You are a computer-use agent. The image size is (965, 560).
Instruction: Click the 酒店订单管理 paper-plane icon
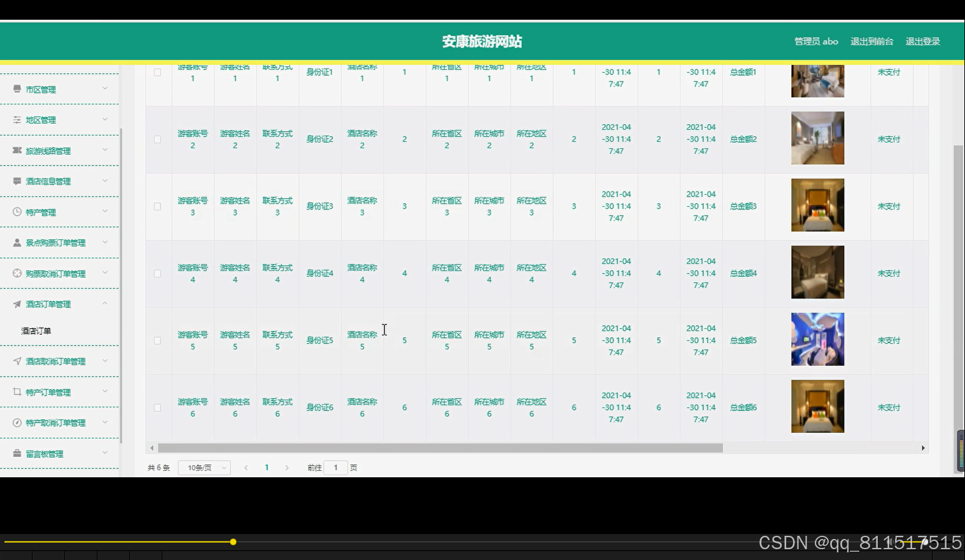[17, 304]
